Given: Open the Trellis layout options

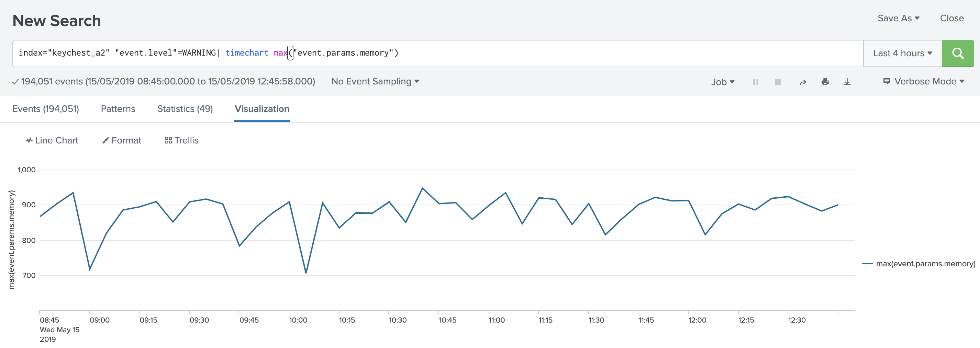Looking at the screenshot, I should pyautogui.click(x=181, y=140).
